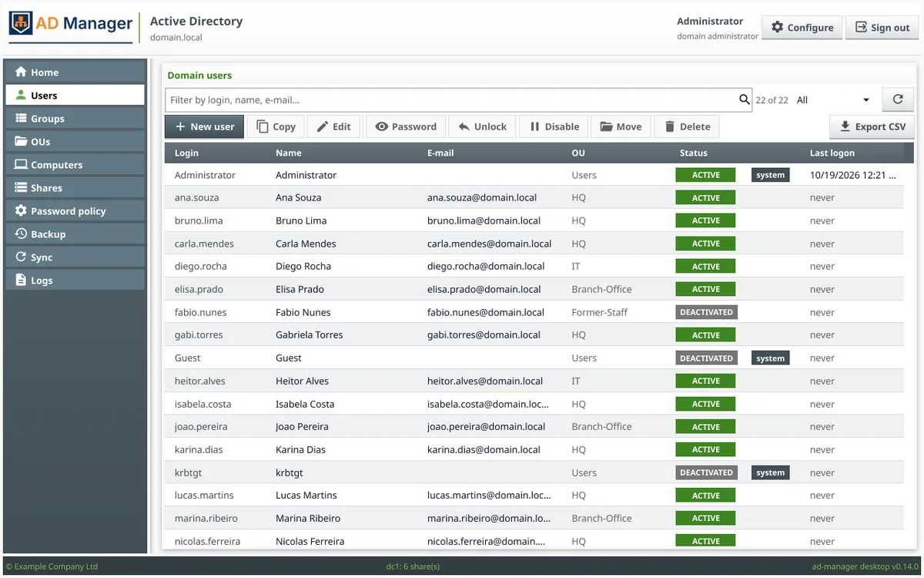Go to Groups section

pyautogui.click(x=74, y=118)
